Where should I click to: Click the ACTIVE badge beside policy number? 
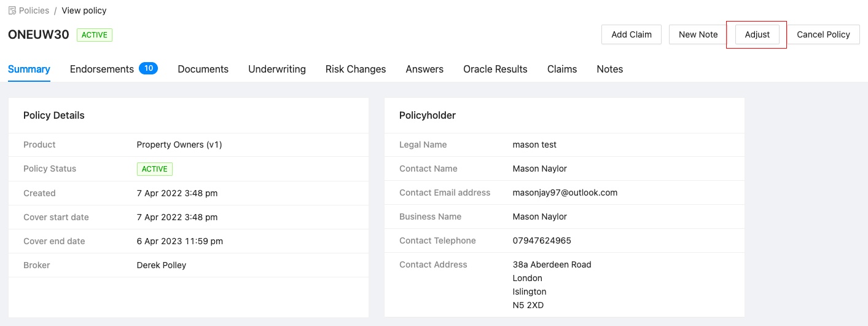coord(95,35)
